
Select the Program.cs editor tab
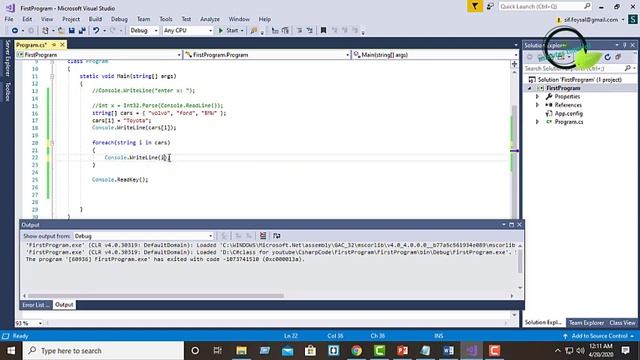(x=32, y=45)
